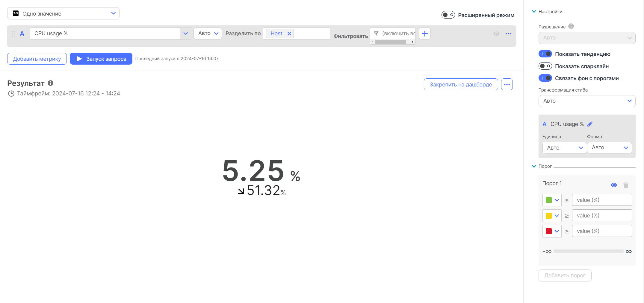Viewport: 644px width, 303px height.
Task: Delete Порог 1 with trash icon
Action: point(626,185)
